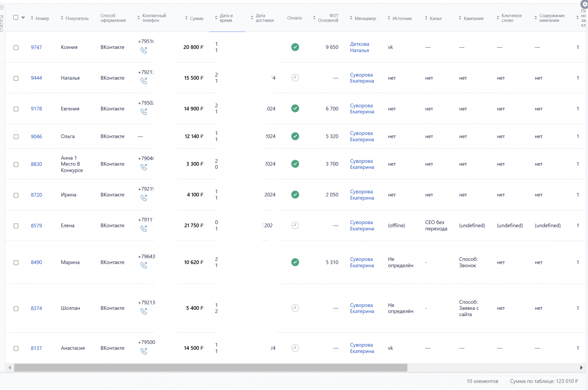
Task: Click the scroll right arrow at bottom
Action: click(x=581, y=368)
